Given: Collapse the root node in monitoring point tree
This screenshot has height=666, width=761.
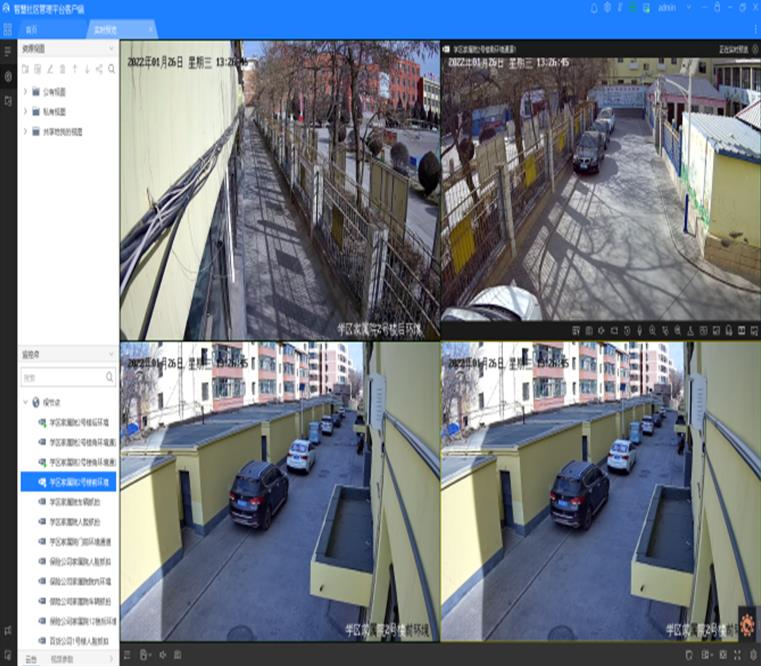Looking at the screenshot, I should point(26,402).
